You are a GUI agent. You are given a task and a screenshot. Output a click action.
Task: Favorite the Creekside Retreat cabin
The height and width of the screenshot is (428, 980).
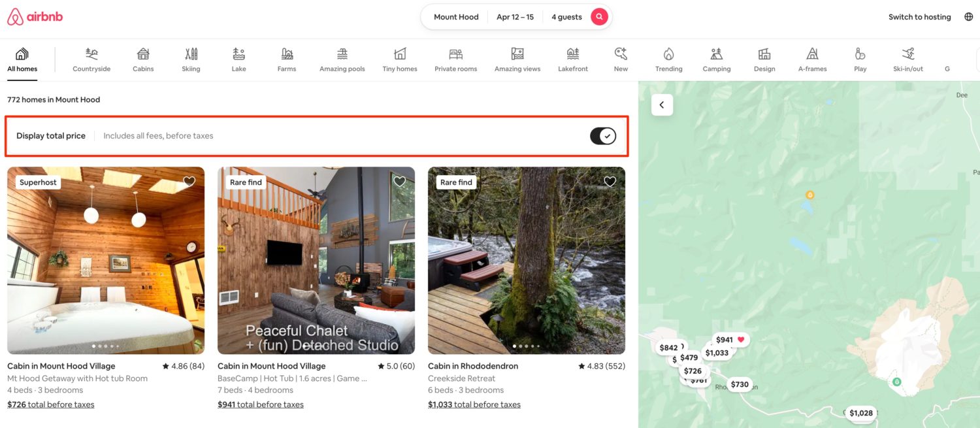[610, 181]
